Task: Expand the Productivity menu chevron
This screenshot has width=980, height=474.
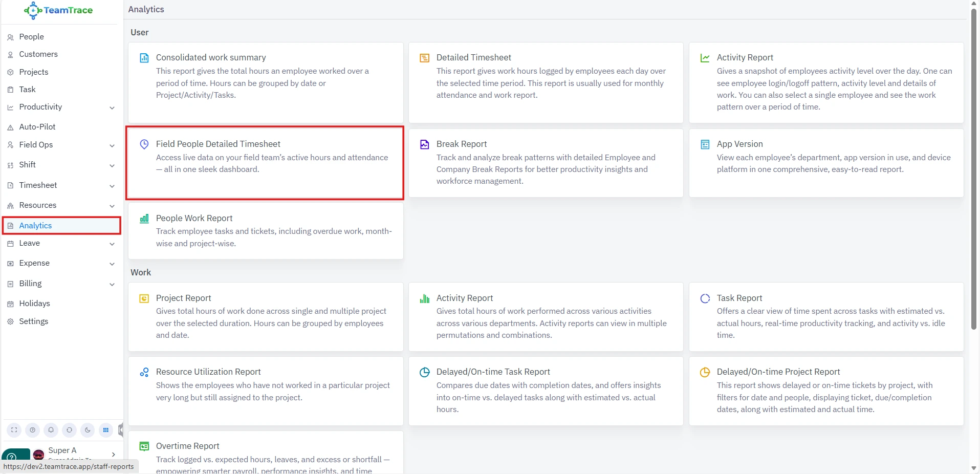Action: tap(112, 107)
